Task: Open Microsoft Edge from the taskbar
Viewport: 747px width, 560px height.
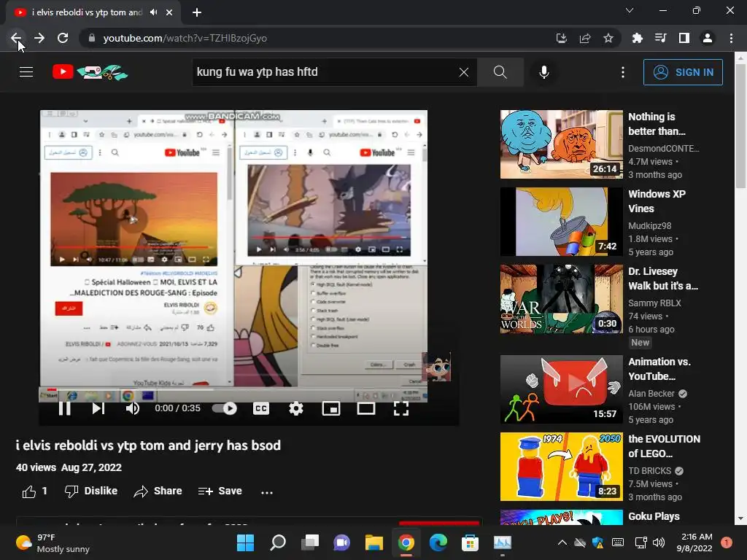Action: pyautogui.click(x=438, y=542)
